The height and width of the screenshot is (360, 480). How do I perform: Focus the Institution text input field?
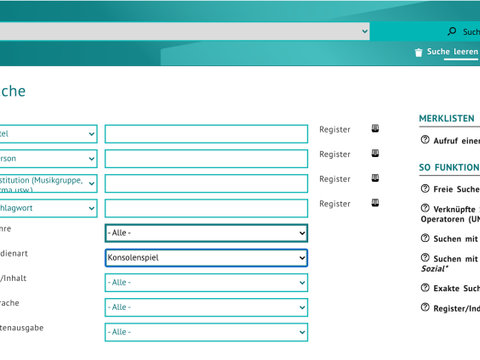pyautogui.click(x=206, y=183)
